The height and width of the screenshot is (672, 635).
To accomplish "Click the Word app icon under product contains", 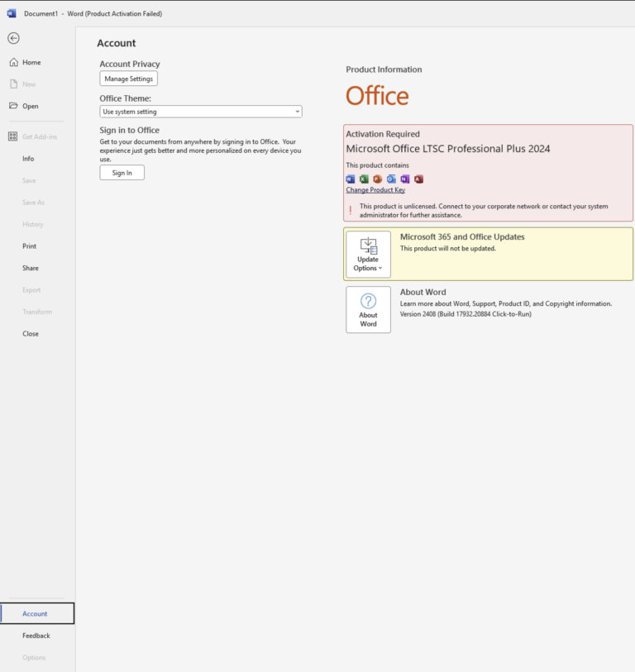I will coord(351,179).
